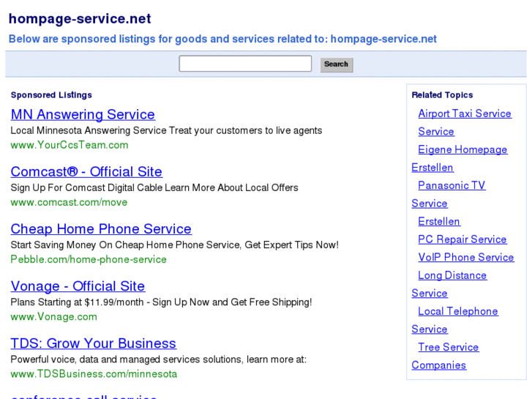Visit the Vonage Official Site link
Screen dimensions: 532x399
(78, 286)
